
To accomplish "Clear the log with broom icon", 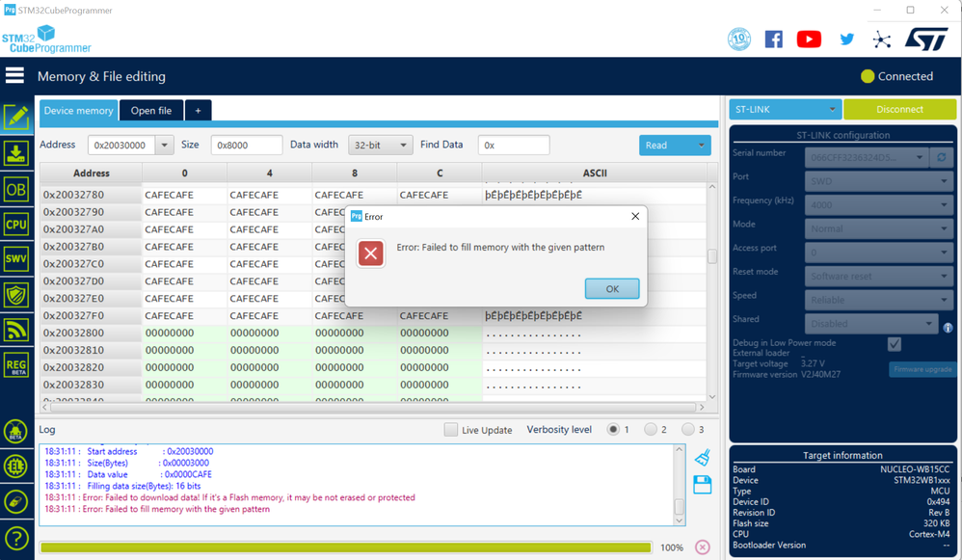I will [x=703, y=458].
